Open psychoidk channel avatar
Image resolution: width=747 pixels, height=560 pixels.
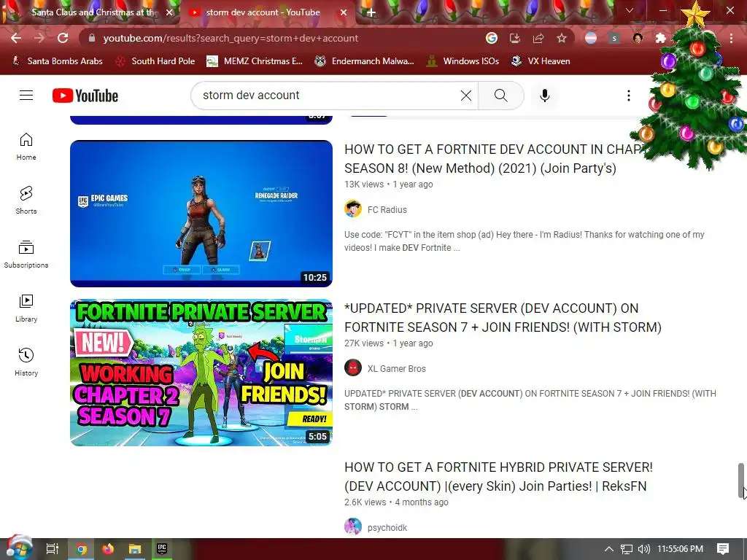coord(353,526)
